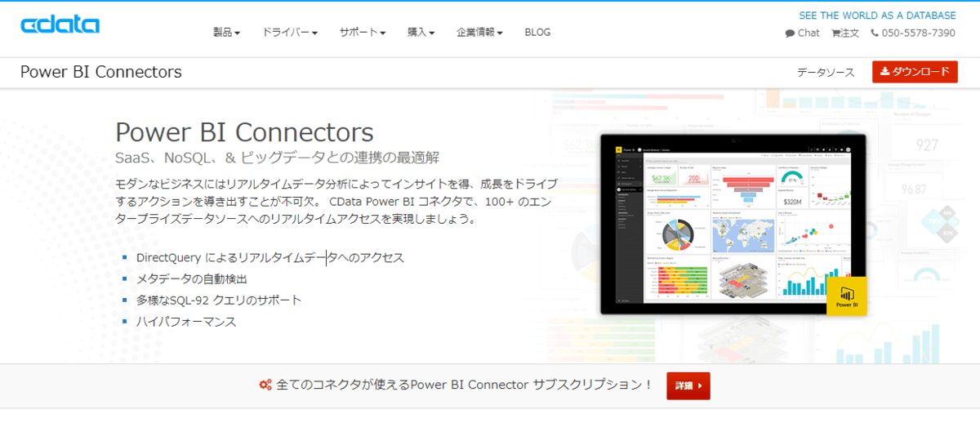Click the Power BI Connectors header title
Screen dimensions: 980x441
101,72
